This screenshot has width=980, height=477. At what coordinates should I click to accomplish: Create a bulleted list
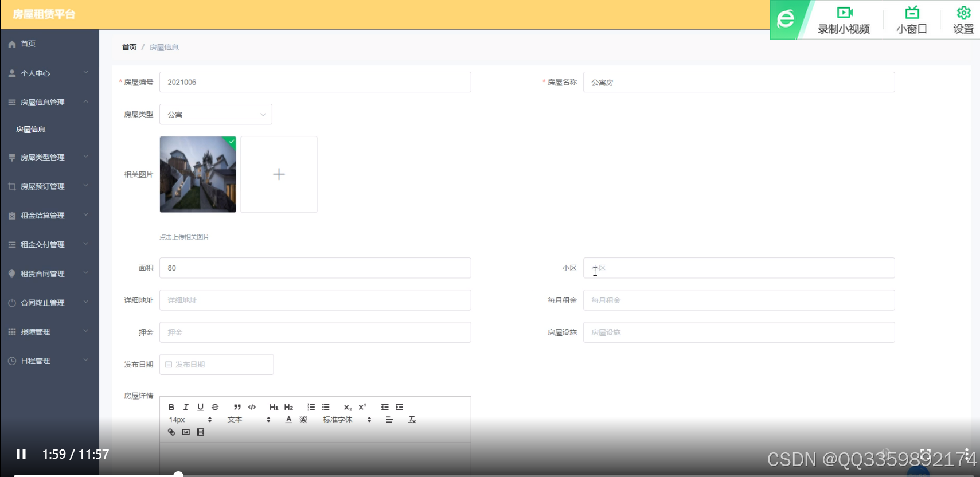tap(326, 407)
